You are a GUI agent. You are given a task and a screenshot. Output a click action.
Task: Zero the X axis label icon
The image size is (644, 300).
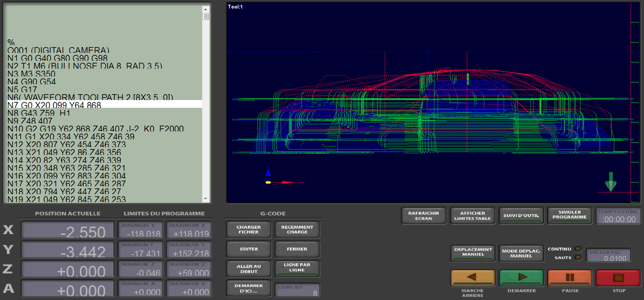(x=8, y=230)
